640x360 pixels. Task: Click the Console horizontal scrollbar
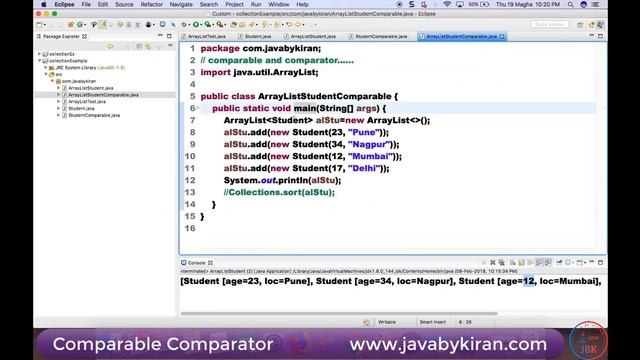[x=339, y=313]
